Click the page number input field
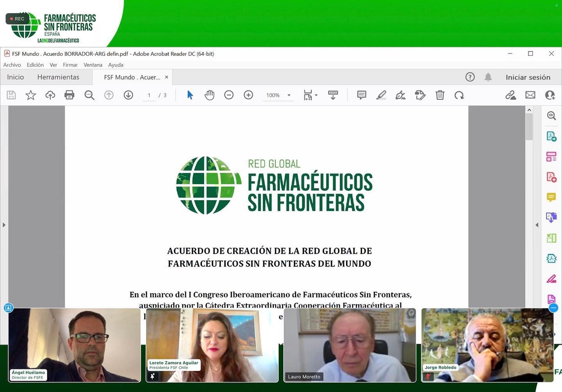Screen dimensions: 562x392 (x=149, y=95)
